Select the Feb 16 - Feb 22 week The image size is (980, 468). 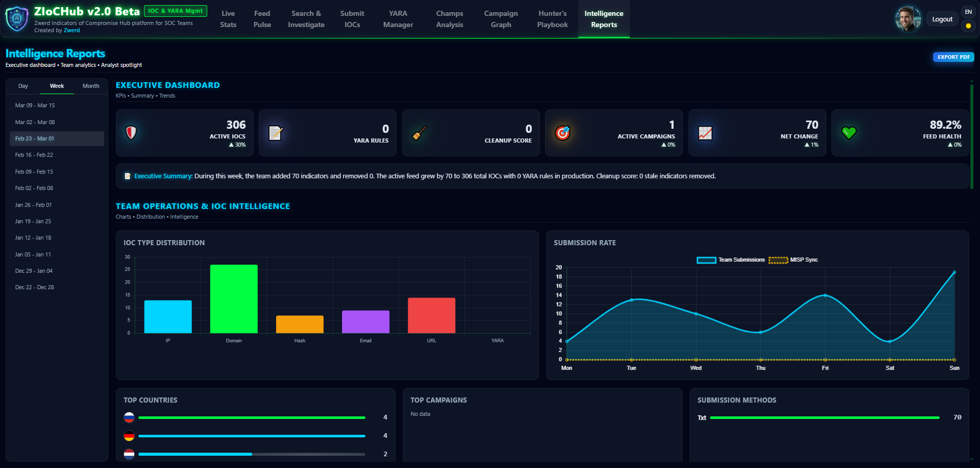click(34, 155)
